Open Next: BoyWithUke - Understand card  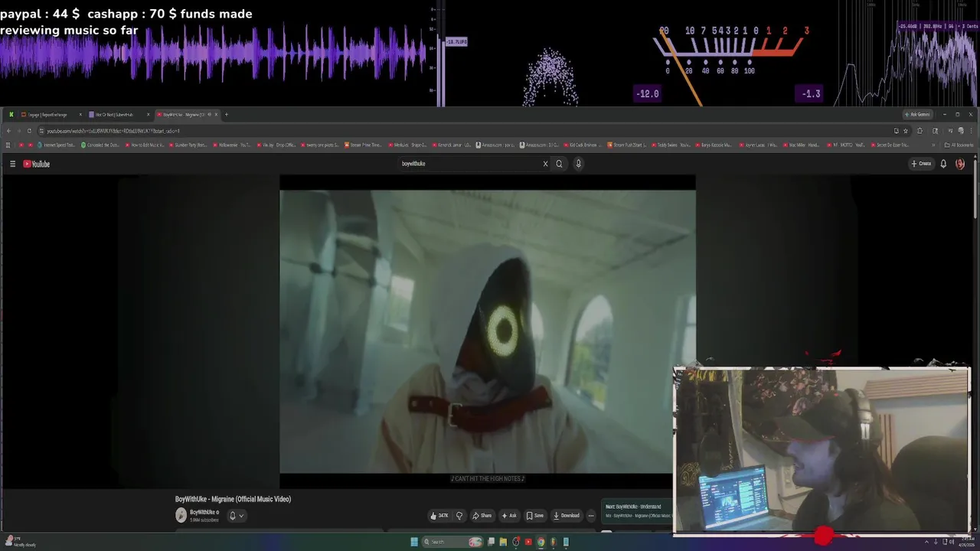pyautogui.click(x=638, y=510)
